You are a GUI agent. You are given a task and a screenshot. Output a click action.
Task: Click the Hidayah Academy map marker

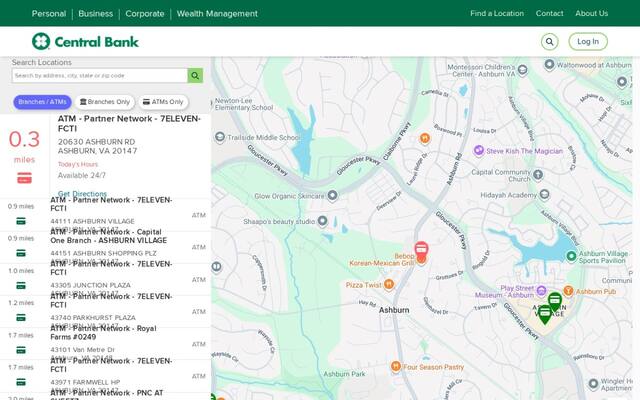(544, 194)
